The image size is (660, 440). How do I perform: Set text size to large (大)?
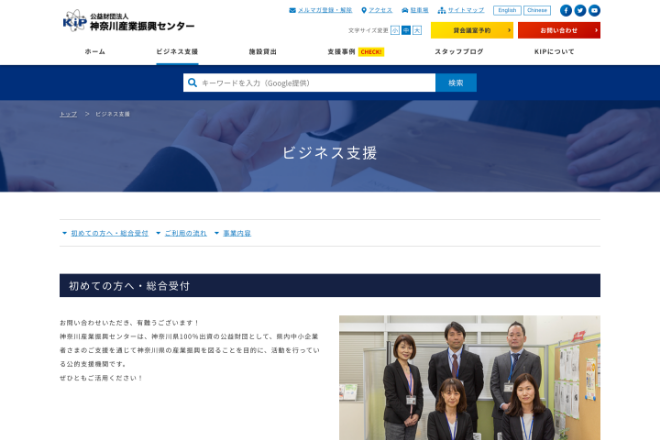[417, 31]
